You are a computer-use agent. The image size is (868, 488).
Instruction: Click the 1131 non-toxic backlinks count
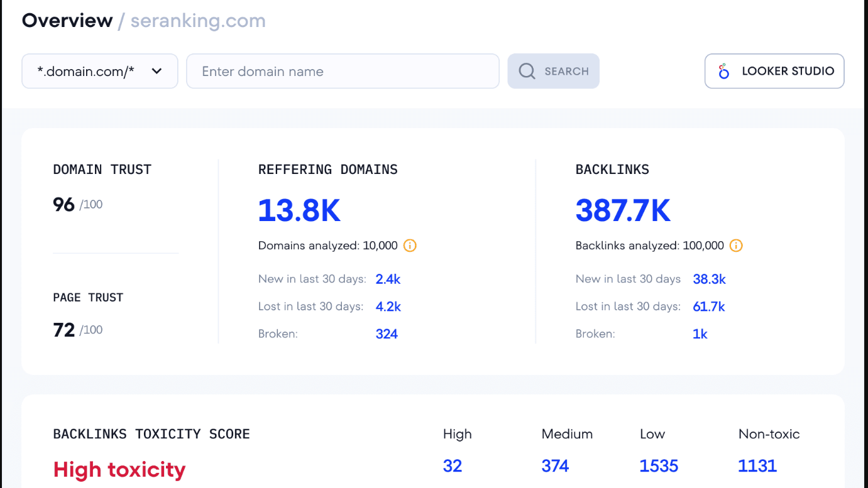(757, 465)
